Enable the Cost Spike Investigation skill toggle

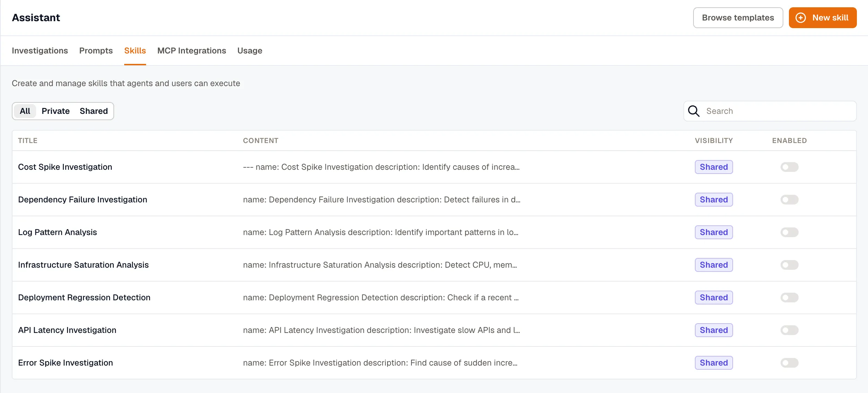[789, 167]
